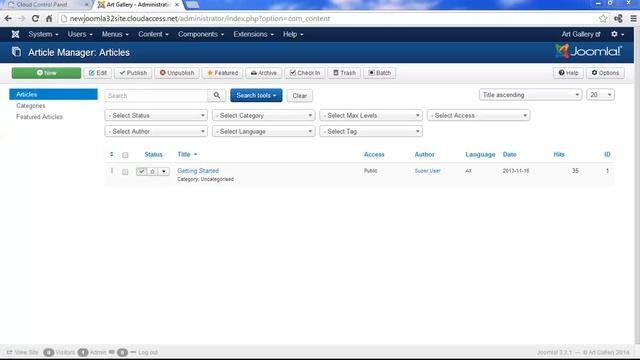Image resolution: width=640 pixels, height=360 pixels.
Task: Click the column ordering sort arrows icon
Action: (111, 154)
